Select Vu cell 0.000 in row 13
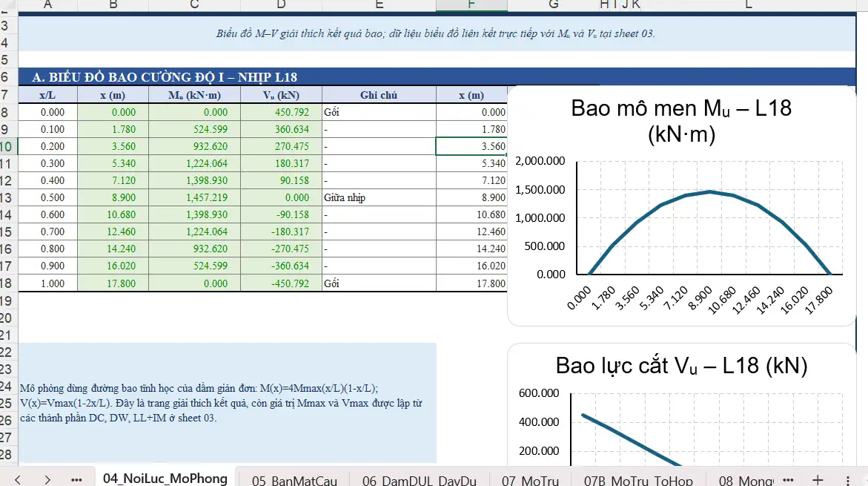868x486 pixels. tap(281, 197)
